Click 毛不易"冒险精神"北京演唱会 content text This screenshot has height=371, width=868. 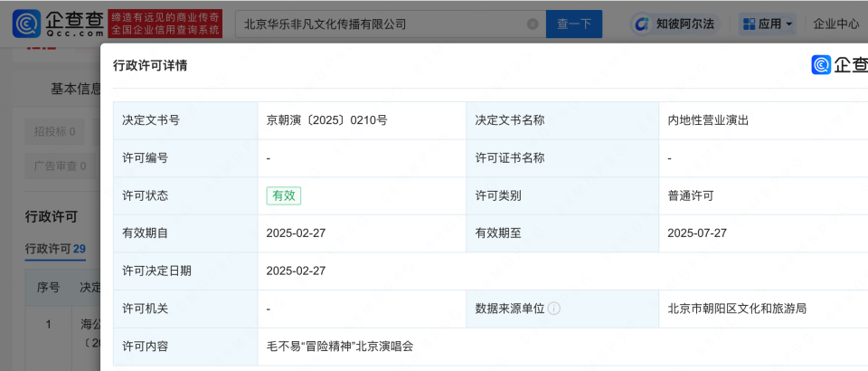tap(340, 347)
